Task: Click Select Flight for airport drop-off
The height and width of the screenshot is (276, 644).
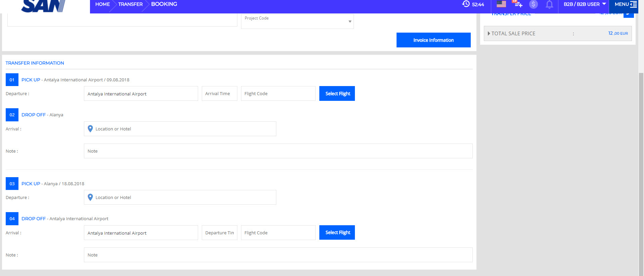Action: tap(337, 233)
